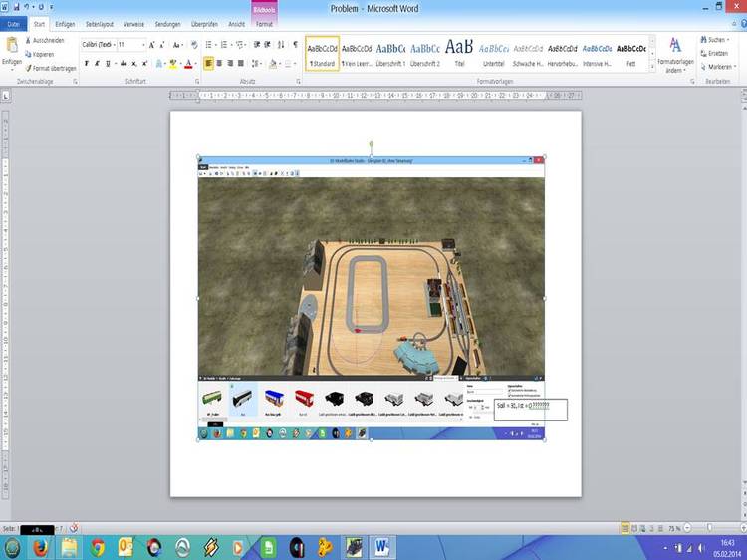Switch to Sendungen tab
Viewport: 747px width, 560px height.
pos(167,24)
